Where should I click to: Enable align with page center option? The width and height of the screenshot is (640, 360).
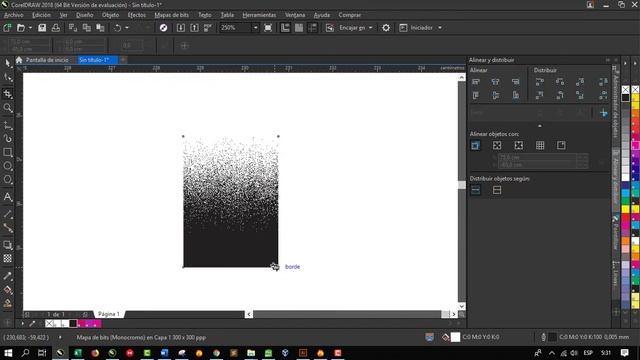(x=518, y=145)
